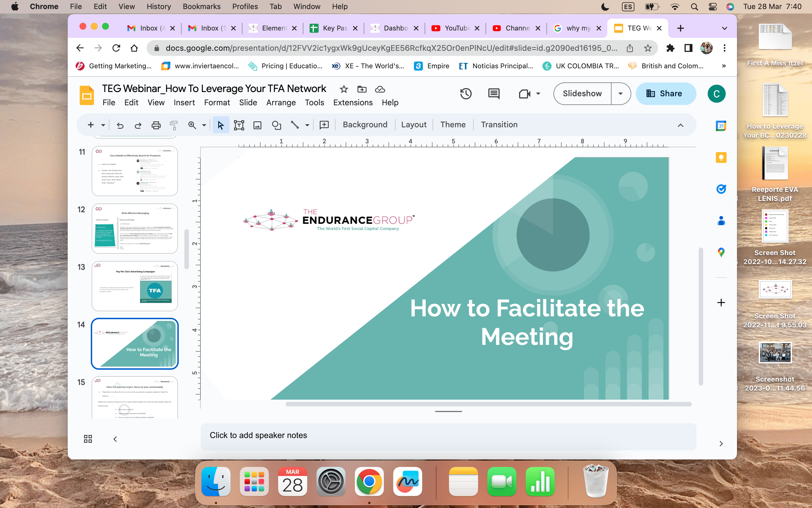Image resolution: width=812 pixels, height=508 pixels.
Task: Click the cloud document status icon
Action: coord(380,89)
